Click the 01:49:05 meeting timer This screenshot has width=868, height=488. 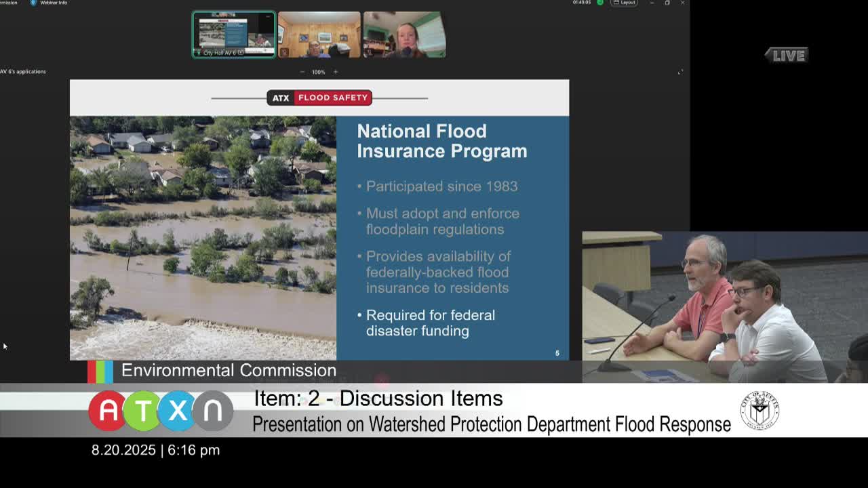click(x=581, y=3)
